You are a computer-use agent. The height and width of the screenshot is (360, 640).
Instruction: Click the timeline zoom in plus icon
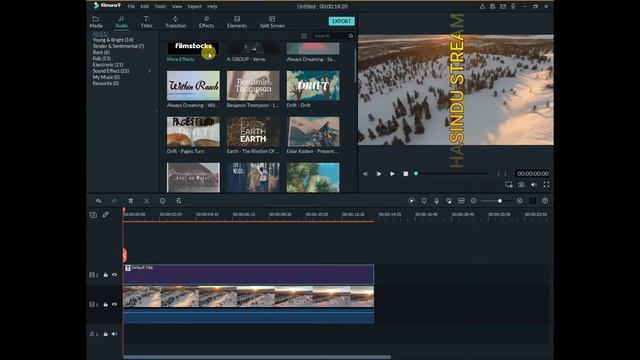(x=519, y=201)
